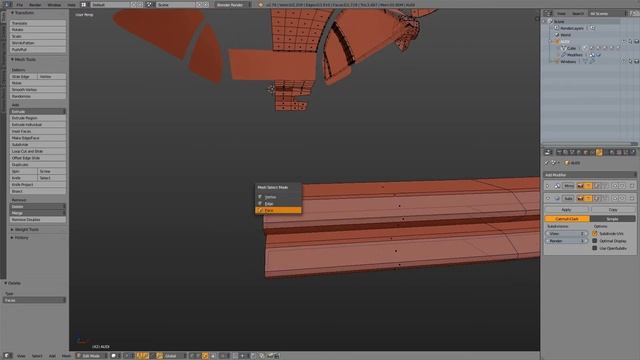Remove the Subsurf modifier with X icon
The image size is (640, 360).
click(x=632, y=198)
